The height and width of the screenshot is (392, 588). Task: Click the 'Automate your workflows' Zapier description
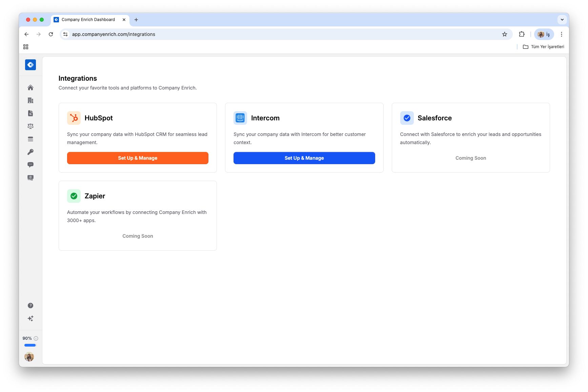pyautogui.click(x=137, y=216)
